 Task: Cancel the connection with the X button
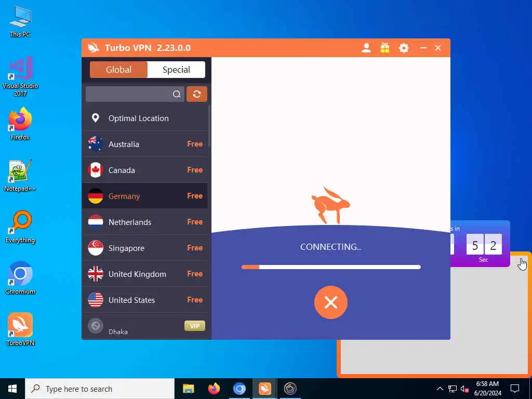pos(331,302)
